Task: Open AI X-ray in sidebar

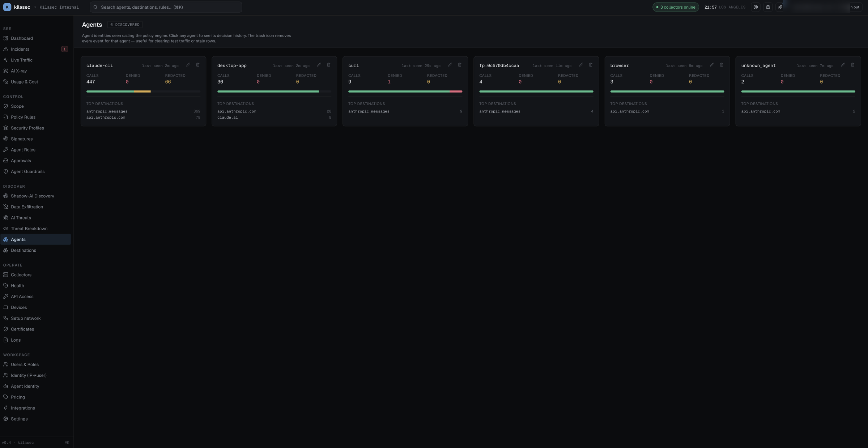Action: point(35,71)
